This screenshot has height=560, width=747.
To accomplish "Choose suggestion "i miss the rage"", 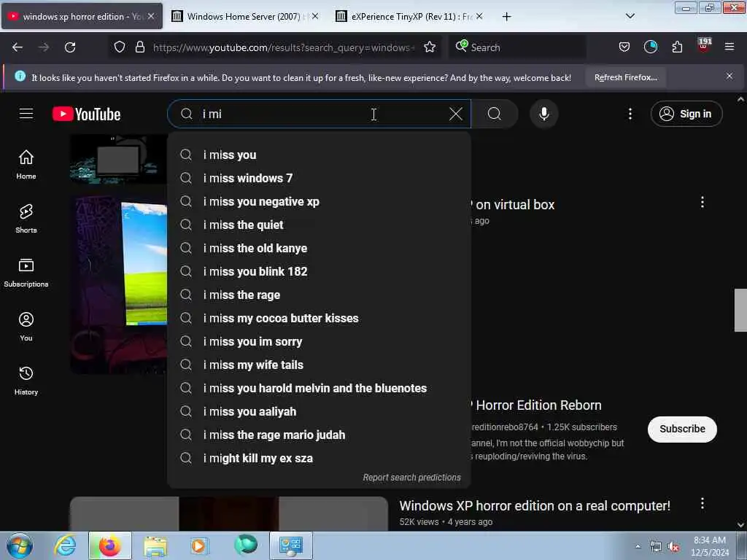I will pyautogui.click(x=320, y=295).
